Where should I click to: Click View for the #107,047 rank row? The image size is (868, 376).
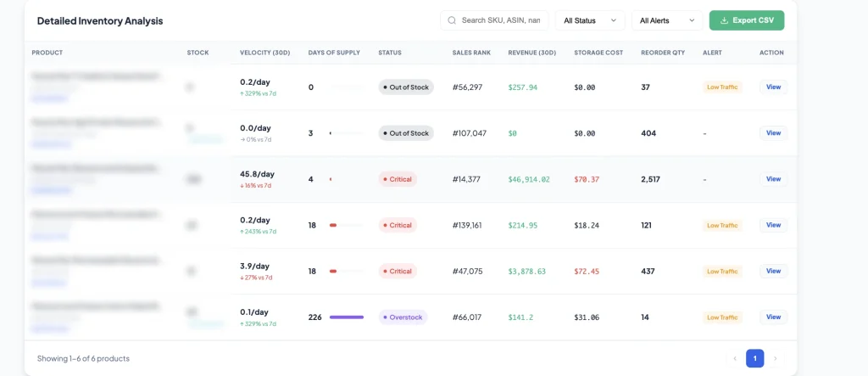pyautogui.click(x=773, y=133)
